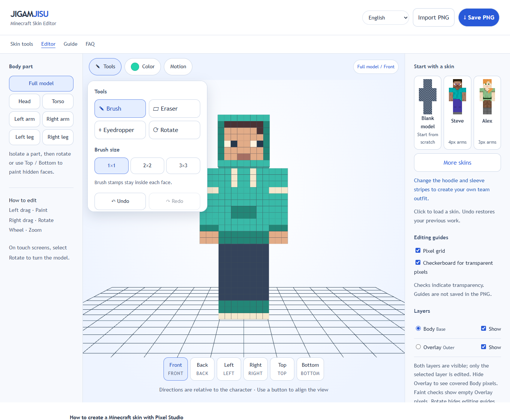Viewport: 510px width, 420px height.
Task: Open Skin tools nav item
Action: (x=22, y=44)
